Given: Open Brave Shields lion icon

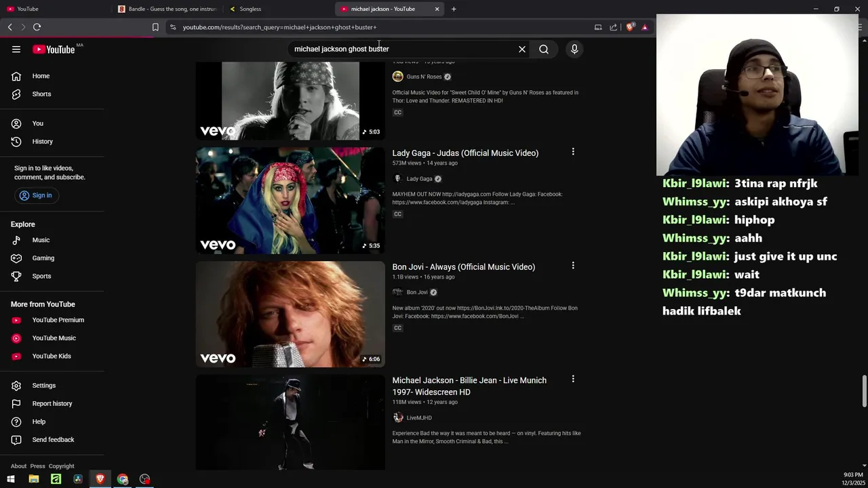Looking at the screenshot, I should click(630, 27).
